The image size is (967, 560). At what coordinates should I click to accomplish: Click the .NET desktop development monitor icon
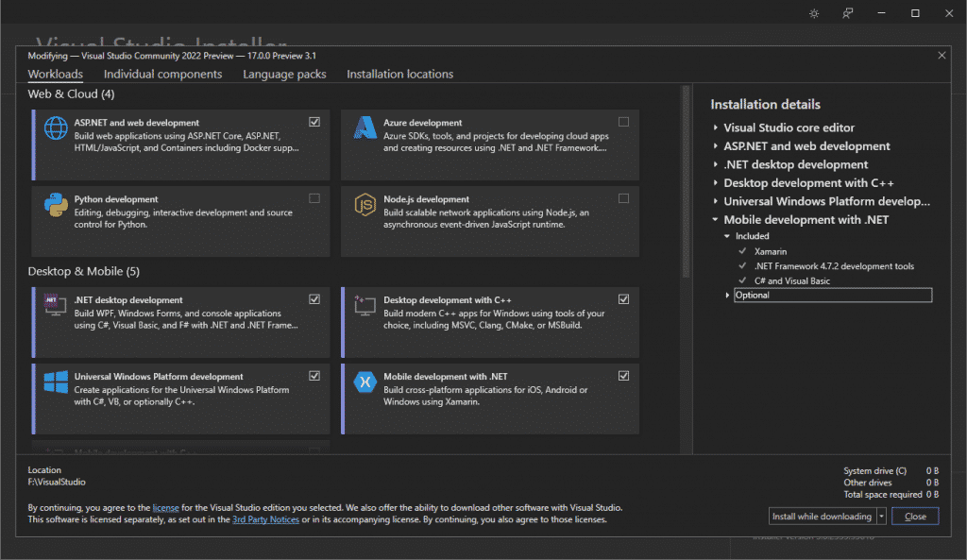[56, 305]
